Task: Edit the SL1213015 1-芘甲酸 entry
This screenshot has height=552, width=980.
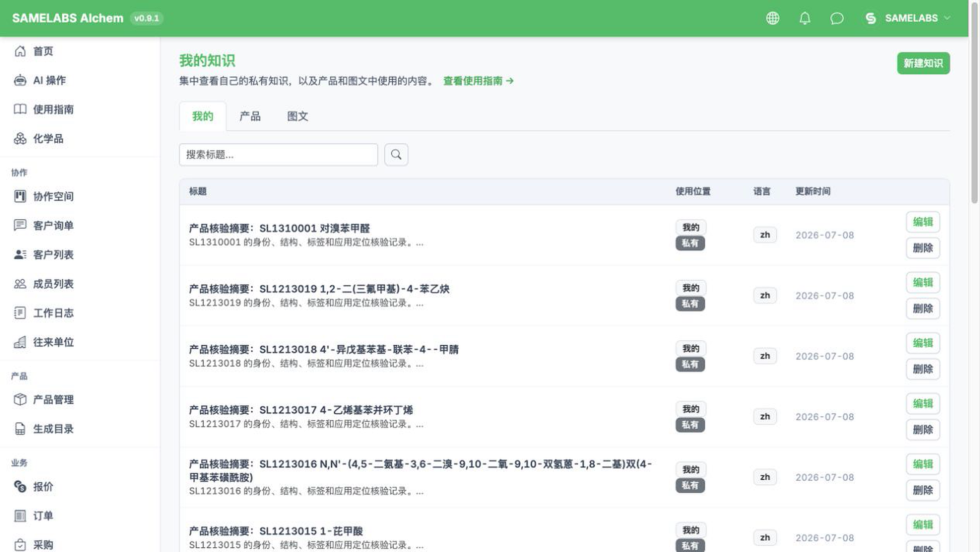Action: click(923, 524)
